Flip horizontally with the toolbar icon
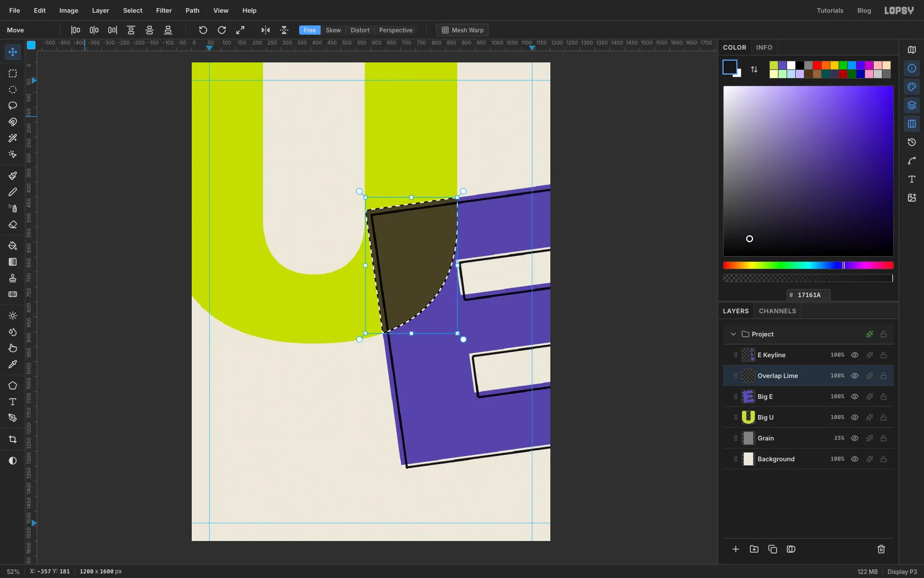This screenshot has height=578, width=924. coord(266,30)
